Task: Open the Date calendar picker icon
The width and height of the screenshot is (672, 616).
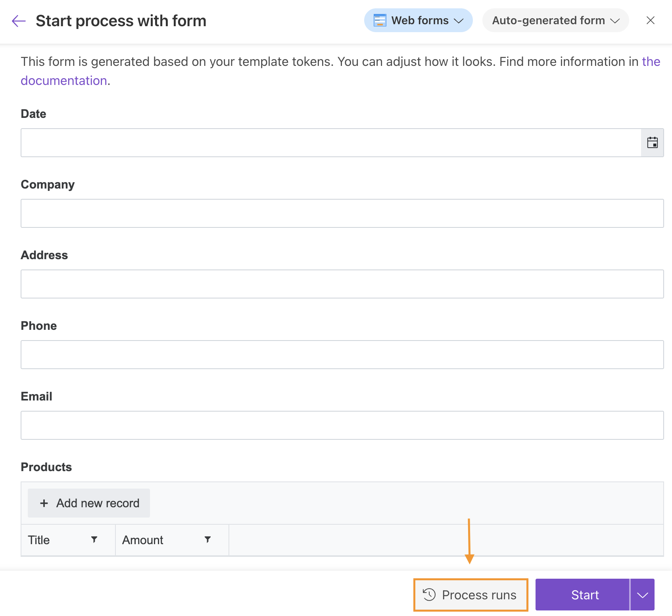Action: tap(652, 142)
